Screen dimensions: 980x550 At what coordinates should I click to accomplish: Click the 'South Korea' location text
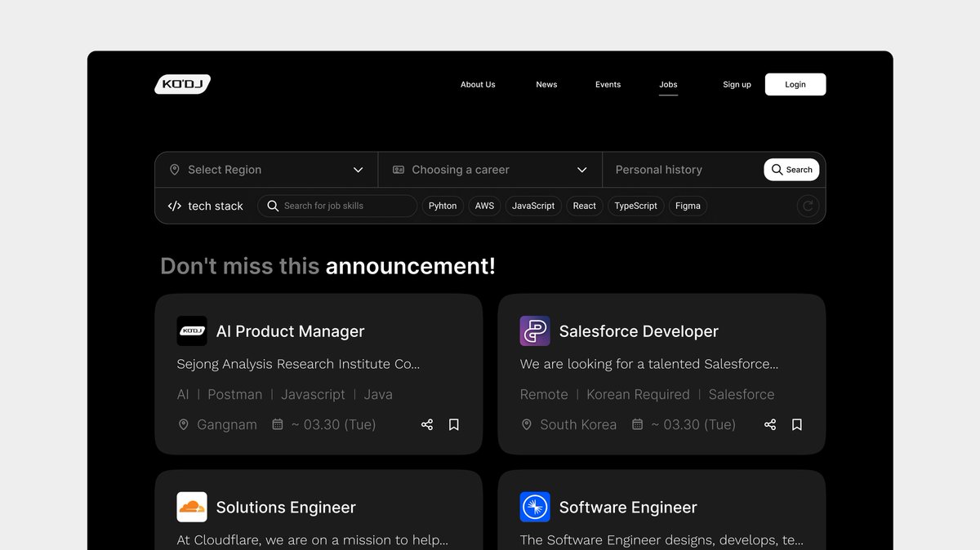(x=578, y=424)
